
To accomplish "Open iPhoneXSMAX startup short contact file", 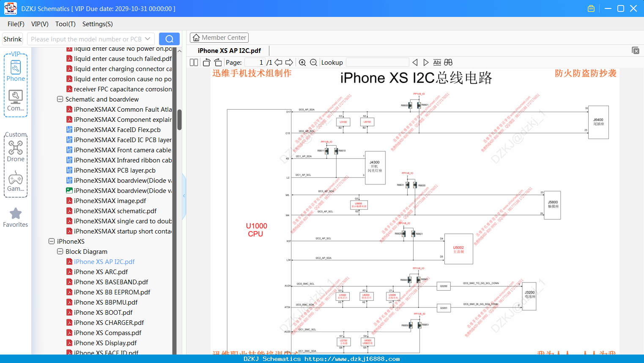I will click(123, 231).
